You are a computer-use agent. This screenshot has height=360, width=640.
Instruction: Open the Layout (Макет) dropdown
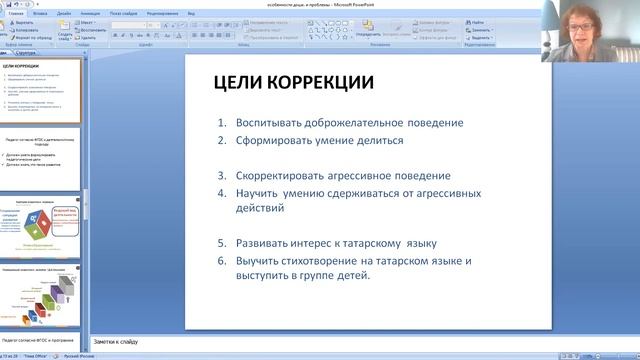(86, 22)
